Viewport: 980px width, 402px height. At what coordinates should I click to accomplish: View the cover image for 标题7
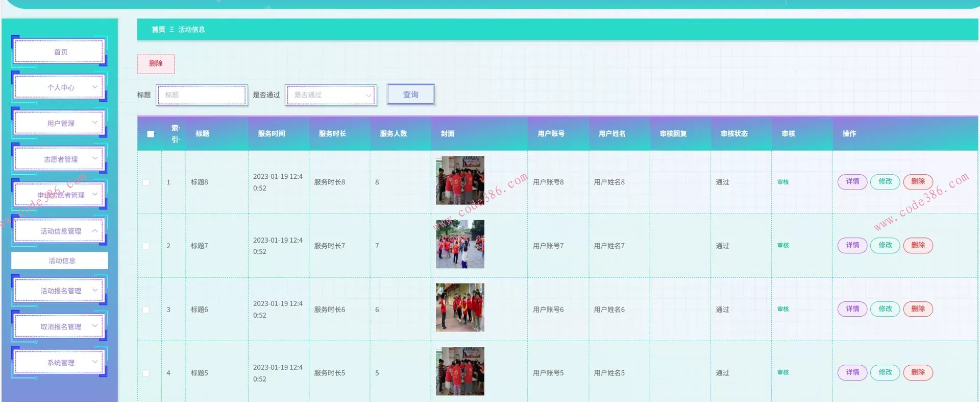coord(460,244)
